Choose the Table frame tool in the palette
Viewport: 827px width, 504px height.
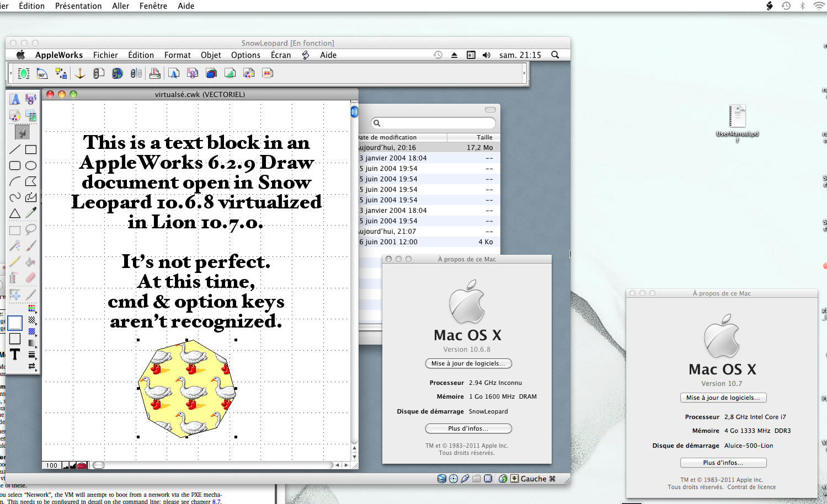point(31,116)
